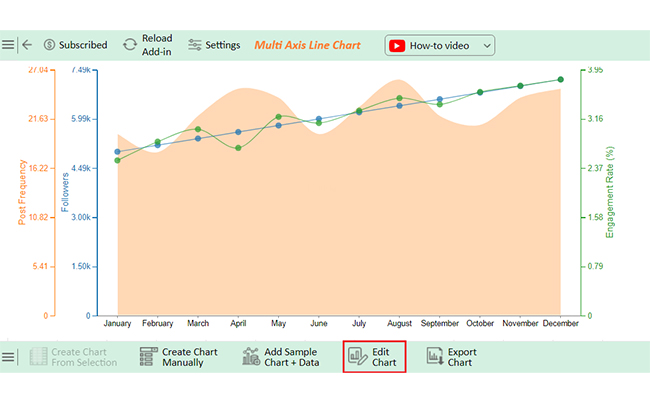Open Settings sliders icon
The image size is (650, 403).
[x=194, y=45]
